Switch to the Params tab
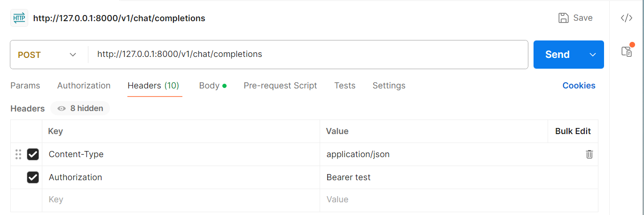The image size is (644, 215). coord(25,86)
